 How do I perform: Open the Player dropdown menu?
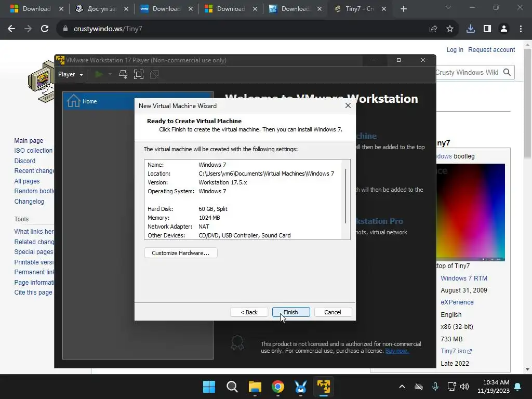(71, 74)
